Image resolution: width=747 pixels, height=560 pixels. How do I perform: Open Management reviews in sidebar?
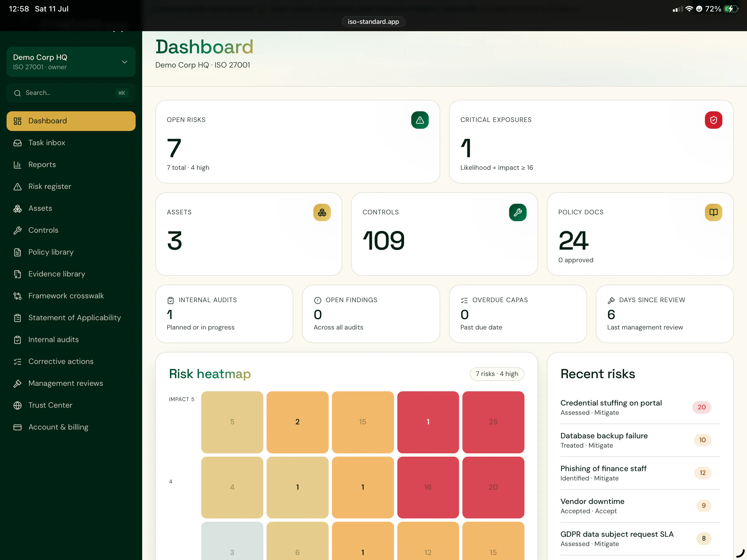click(x=71, y=383)
